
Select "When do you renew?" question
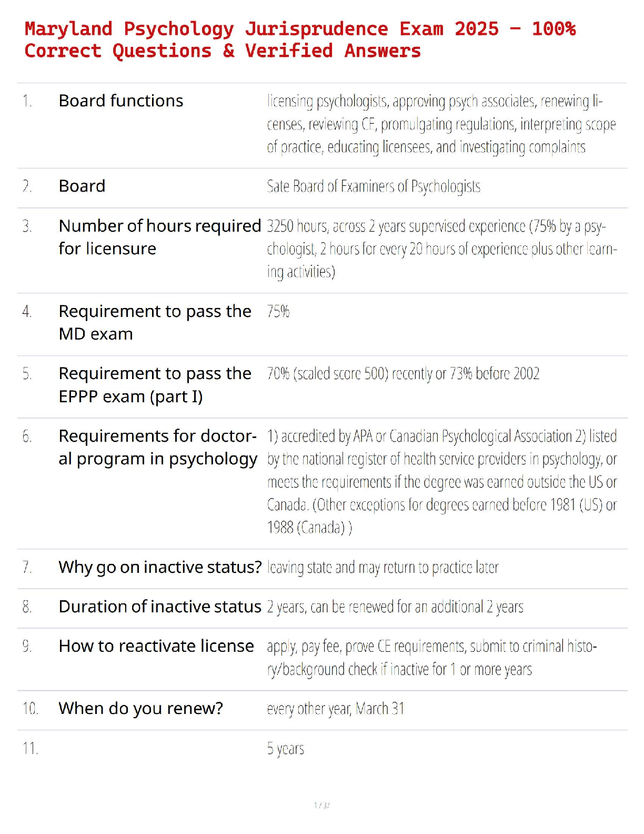tap(140, 709)
